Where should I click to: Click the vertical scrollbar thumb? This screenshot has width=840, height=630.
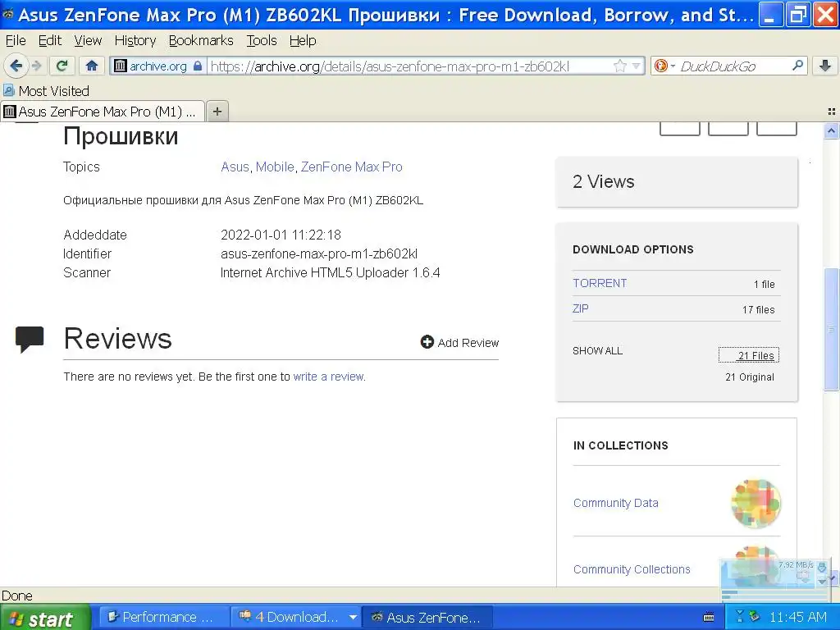[832, 329]
